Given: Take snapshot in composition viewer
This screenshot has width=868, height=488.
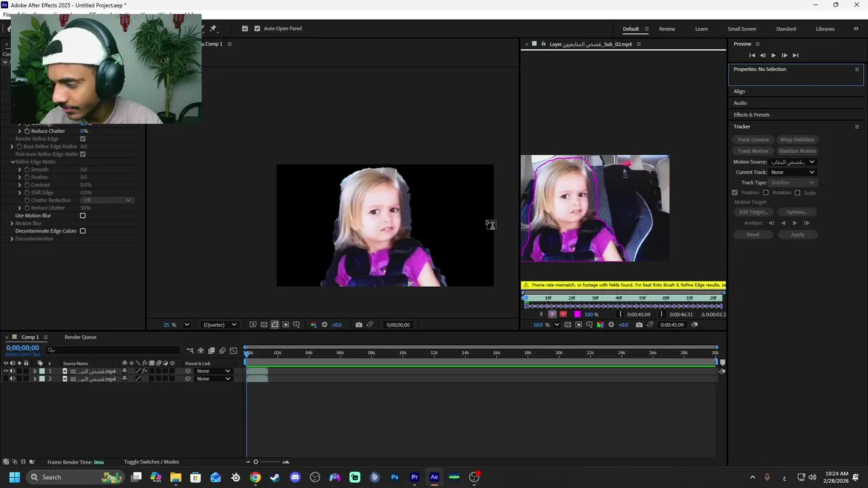Looking at the screenshot, I should tap(359, 325).
